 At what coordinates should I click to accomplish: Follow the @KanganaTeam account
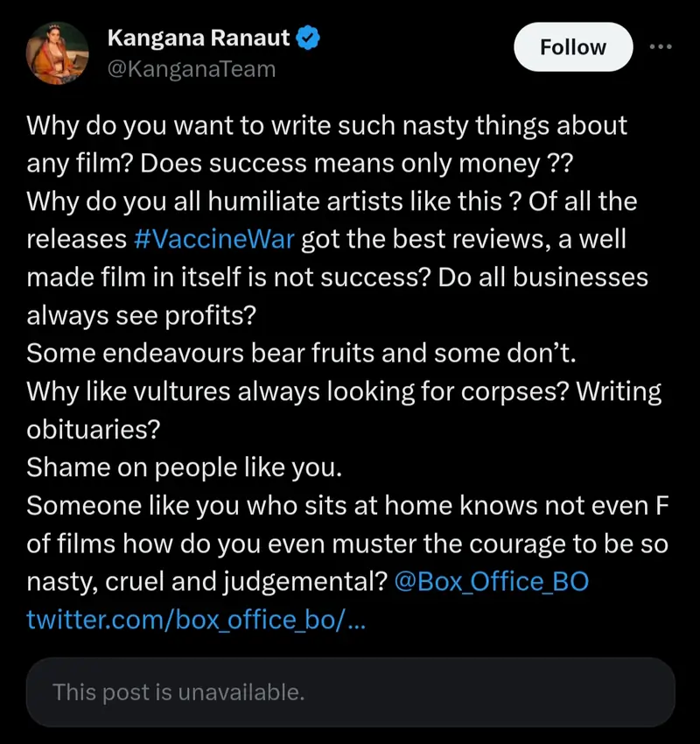click(x=573, y=47)
